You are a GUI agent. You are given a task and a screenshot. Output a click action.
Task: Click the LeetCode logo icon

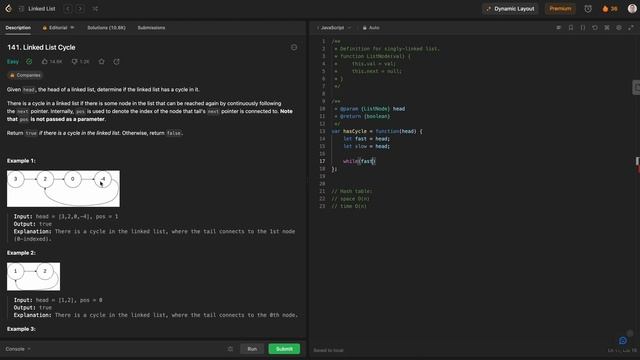tap(8, 9)
